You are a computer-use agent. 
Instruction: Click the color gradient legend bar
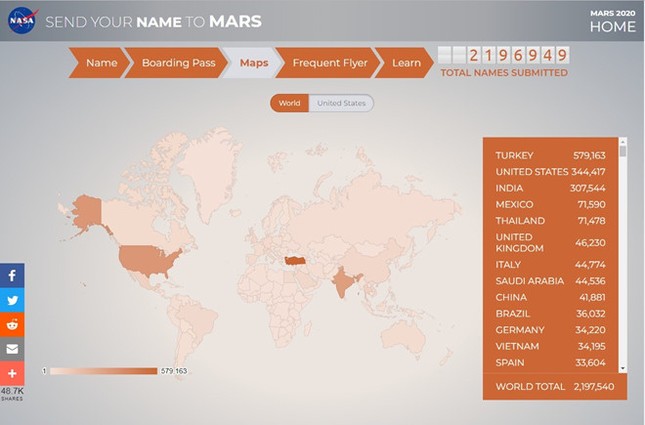click(104, 371)
